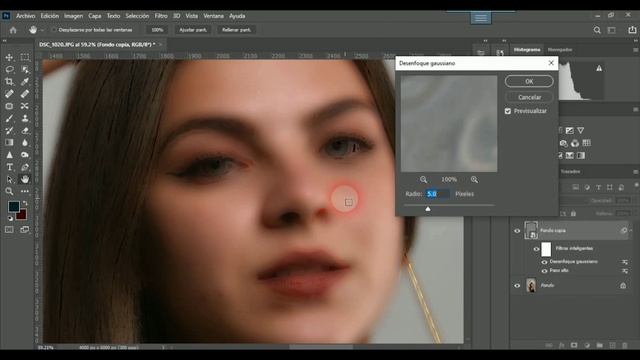Viewport: 640px width, 360px height.
Task: Select the Eraser tool
Action: 25,131
